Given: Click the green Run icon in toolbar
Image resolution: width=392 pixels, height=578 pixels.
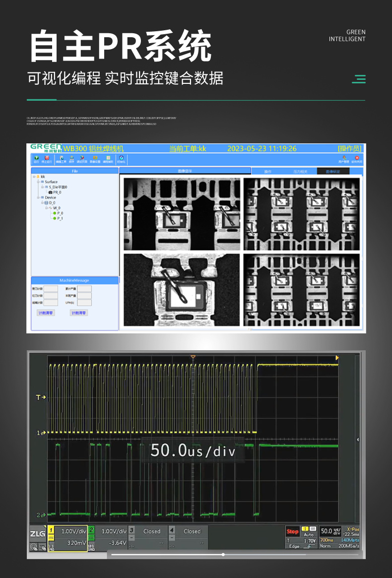Looking at the screenshot, I should click(x=36, y=158).
